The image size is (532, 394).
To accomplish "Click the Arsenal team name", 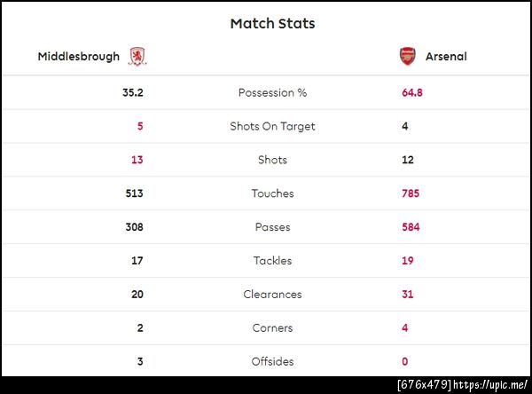I will [446, 57].
